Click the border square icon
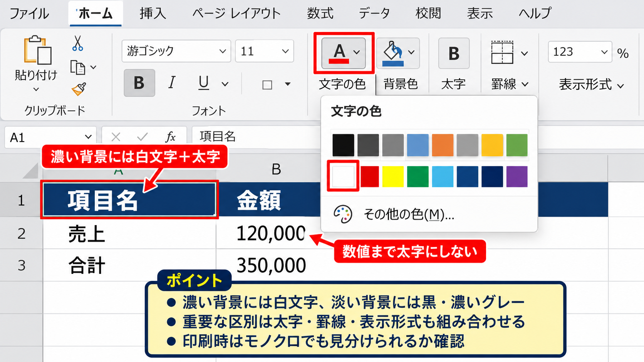Viewport: 644px width, 362px height. [x=267, y=85]
